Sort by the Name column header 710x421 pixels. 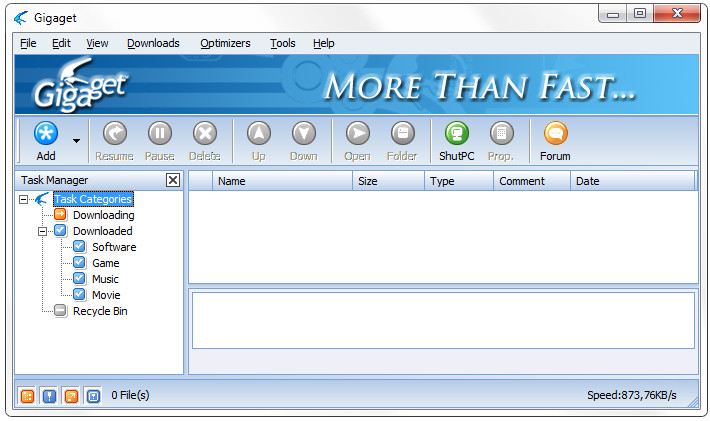pyautogui.click(x=283, y=181)
